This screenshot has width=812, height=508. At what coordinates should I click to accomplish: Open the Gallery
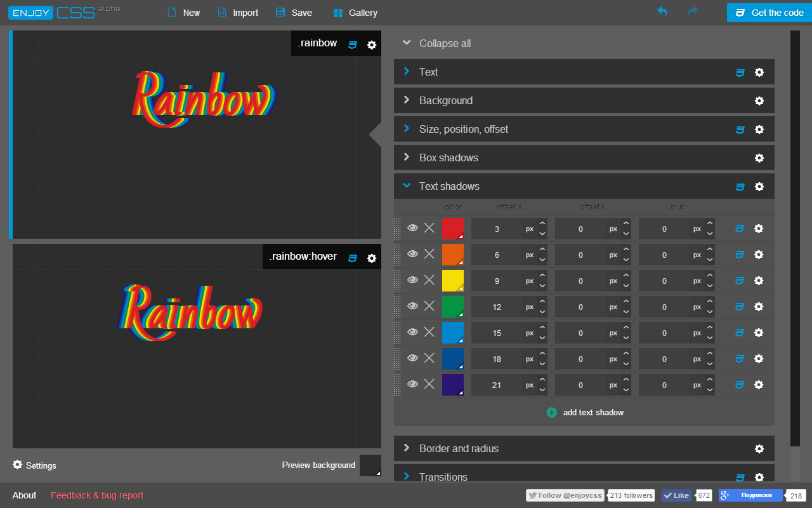(355, 13)
